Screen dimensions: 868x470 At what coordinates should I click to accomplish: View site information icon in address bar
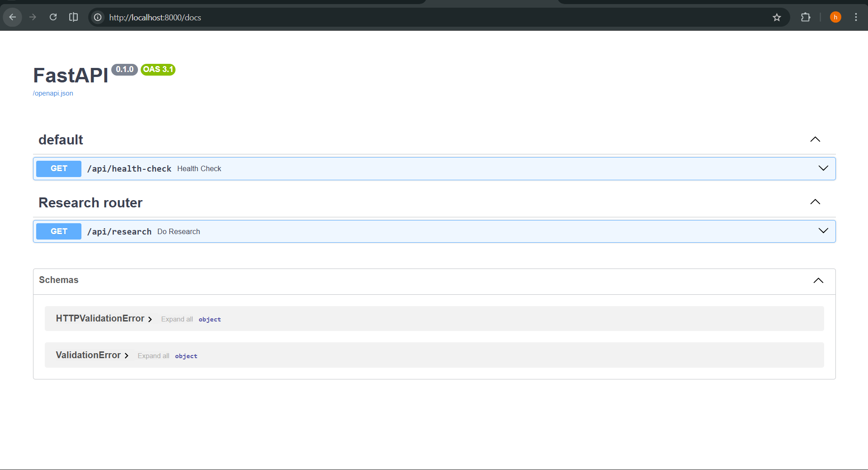click(98, 17)
